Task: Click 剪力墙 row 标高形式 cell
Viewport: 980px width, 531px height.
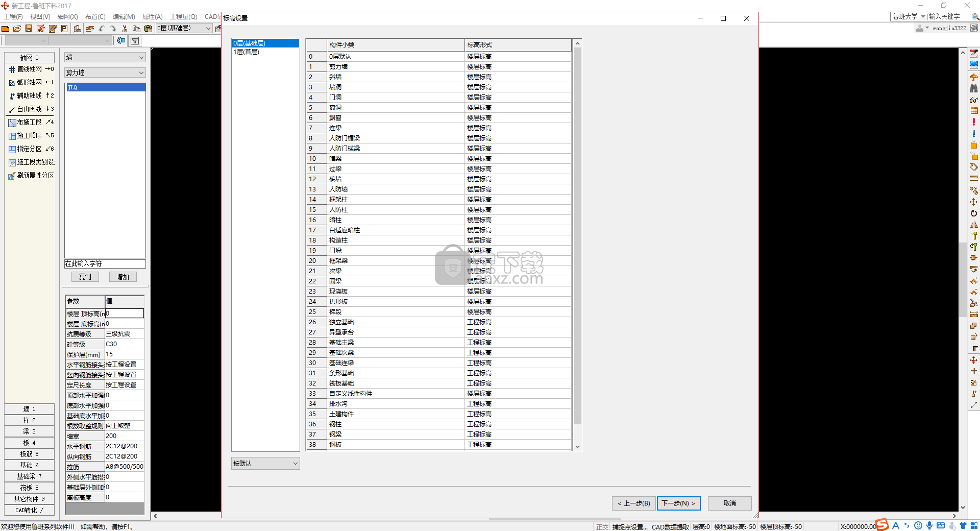Action: point(518,67)
